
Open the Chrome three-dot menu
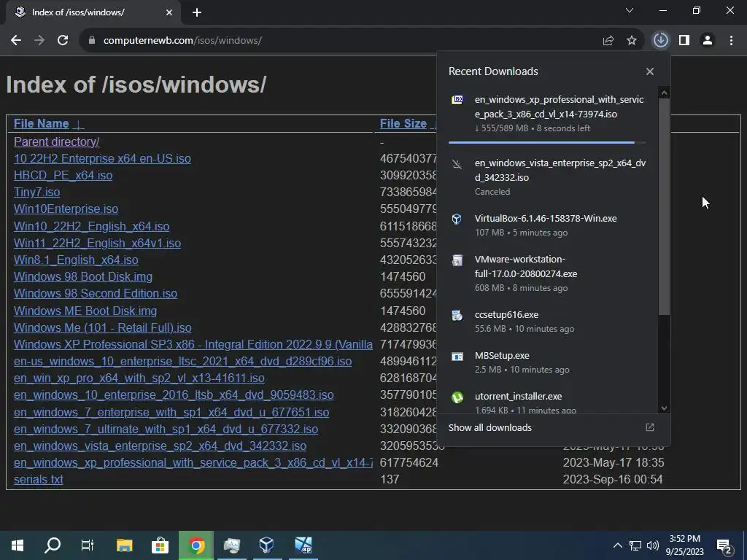point(731,41)
